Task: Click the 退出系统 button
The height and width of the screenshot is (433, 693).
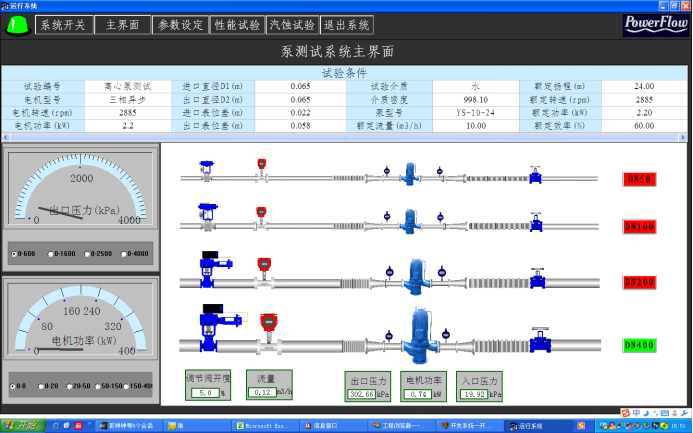Action: (346, 25)
